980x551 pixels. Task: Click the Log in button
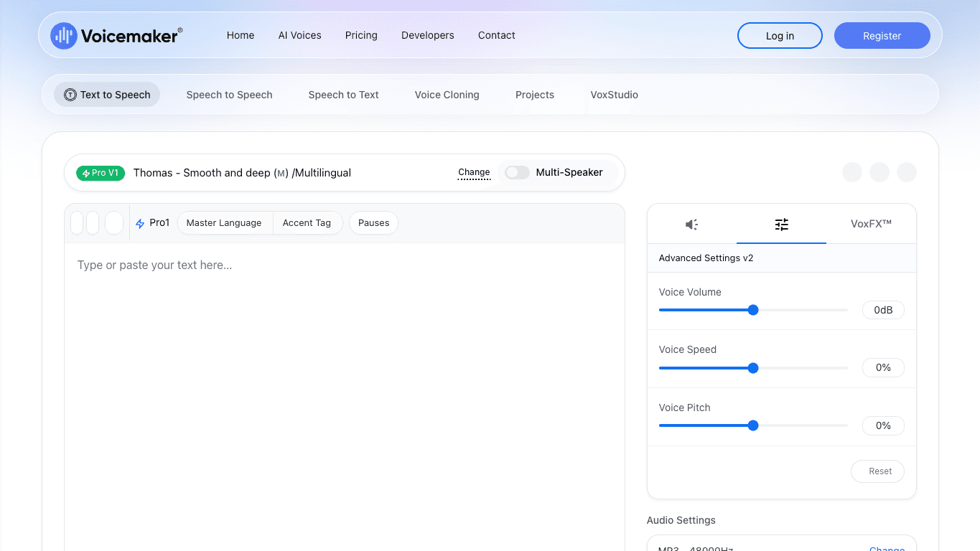pos(780,36)
